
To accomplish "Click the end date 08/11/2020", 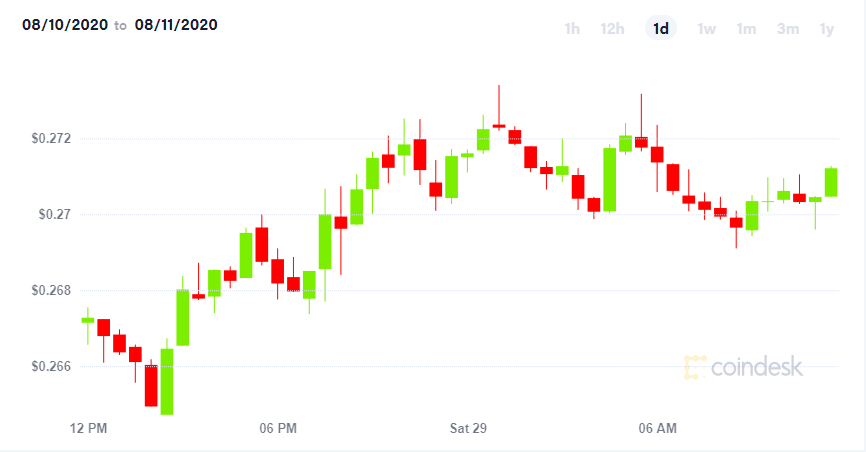I will coord(176,25).
